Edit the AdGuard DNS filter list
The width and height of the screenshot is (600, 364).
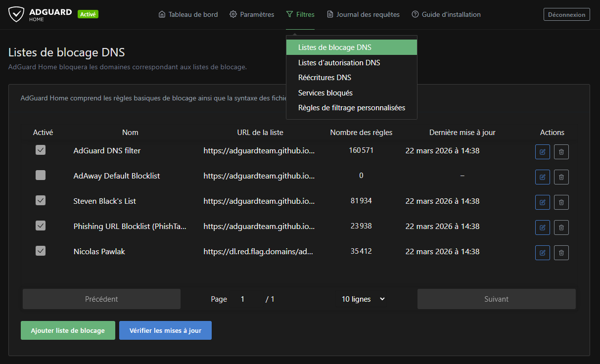543,152
